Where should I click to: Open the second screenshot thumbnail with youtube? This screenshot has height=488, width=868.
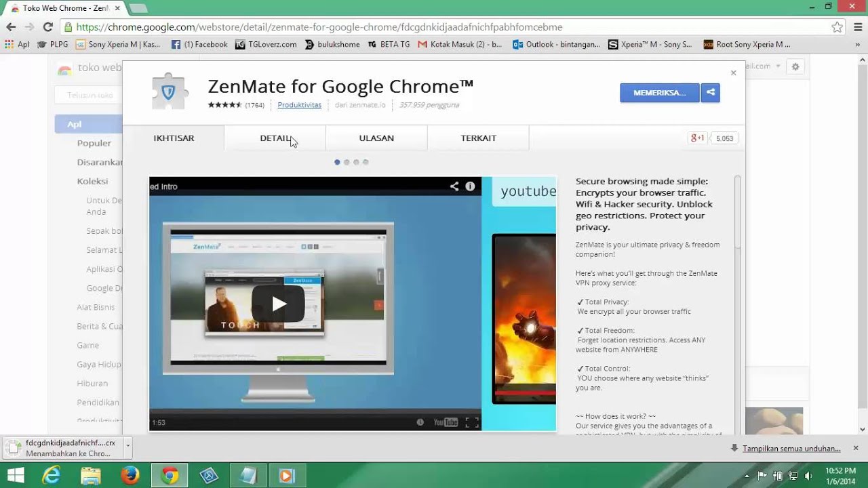tap(519, 304)
